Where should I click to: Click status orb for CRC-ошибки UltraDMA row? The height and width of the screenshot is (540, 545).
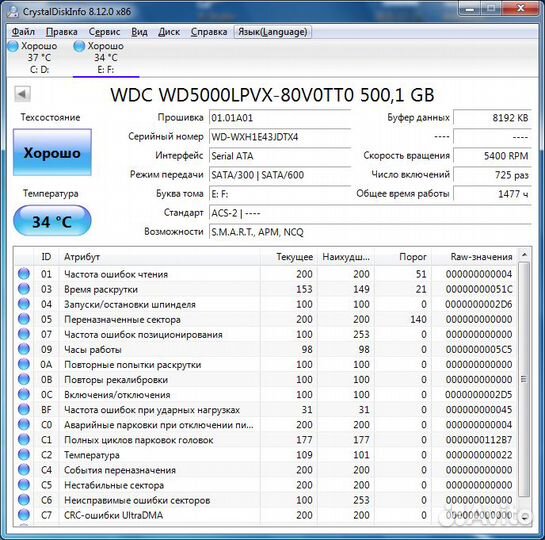tap(24, 515)
